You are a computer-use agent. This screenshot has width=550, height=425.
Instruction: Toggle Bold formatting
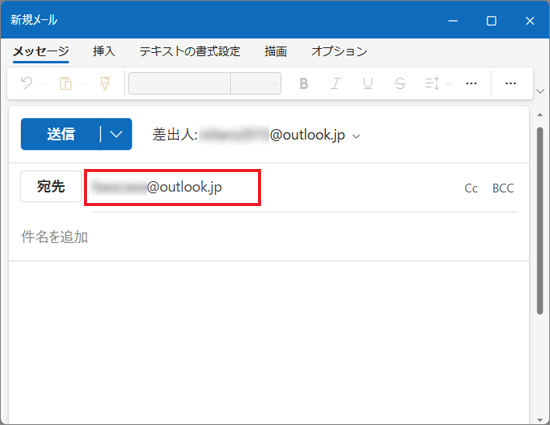click(x=304, y=83)
